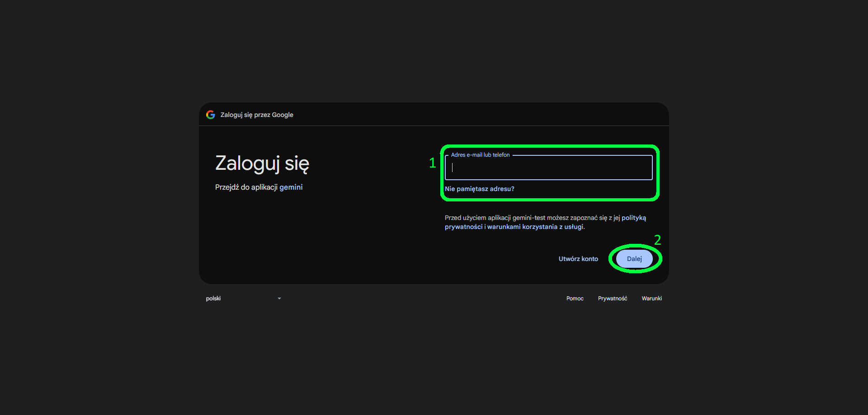The image size is (868, 415).
Task: Open the 'Nie pamiętasz adresu?' link
Action: (479, 189)
